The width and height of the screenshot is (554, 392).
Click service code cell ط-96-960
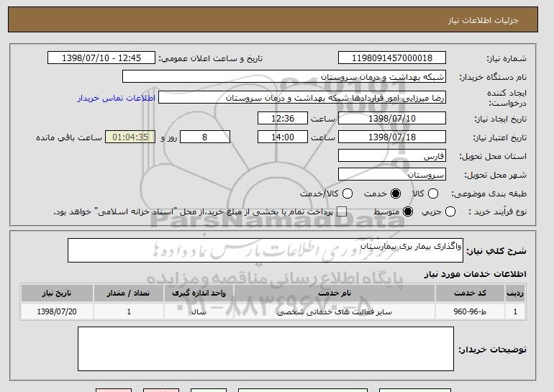pyautogui.click(x=470, y=311)
